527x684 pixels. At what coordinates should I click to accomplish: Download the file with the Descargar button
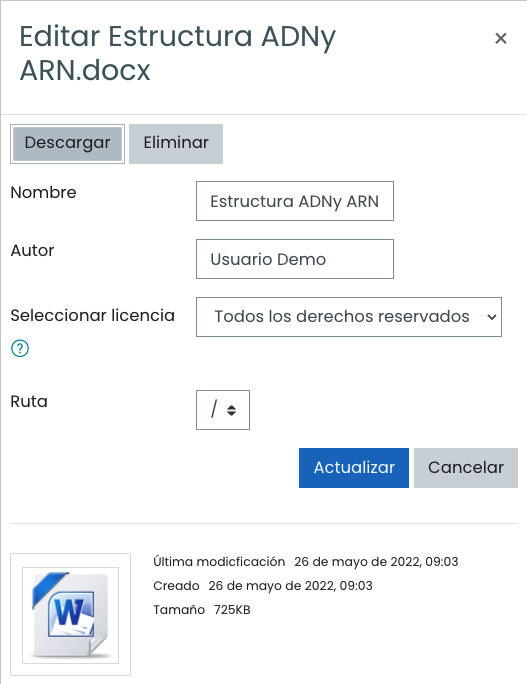tap(68, 144)
